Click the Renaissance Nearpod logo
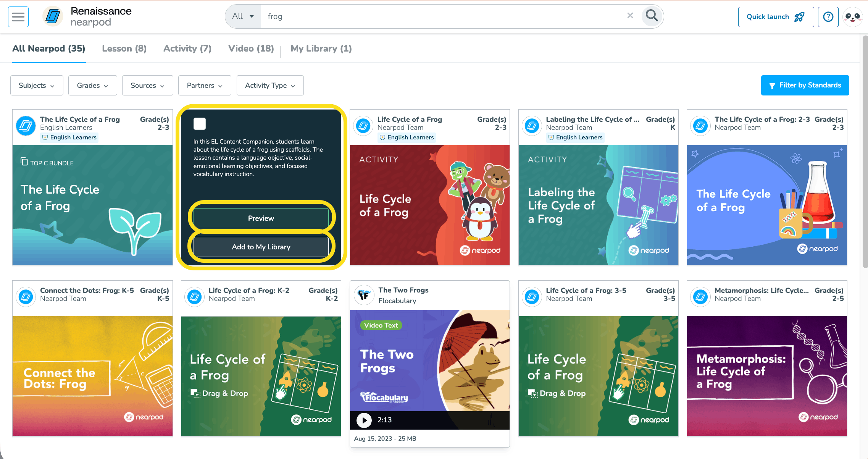The image size is (868, 459). [87, 17]
